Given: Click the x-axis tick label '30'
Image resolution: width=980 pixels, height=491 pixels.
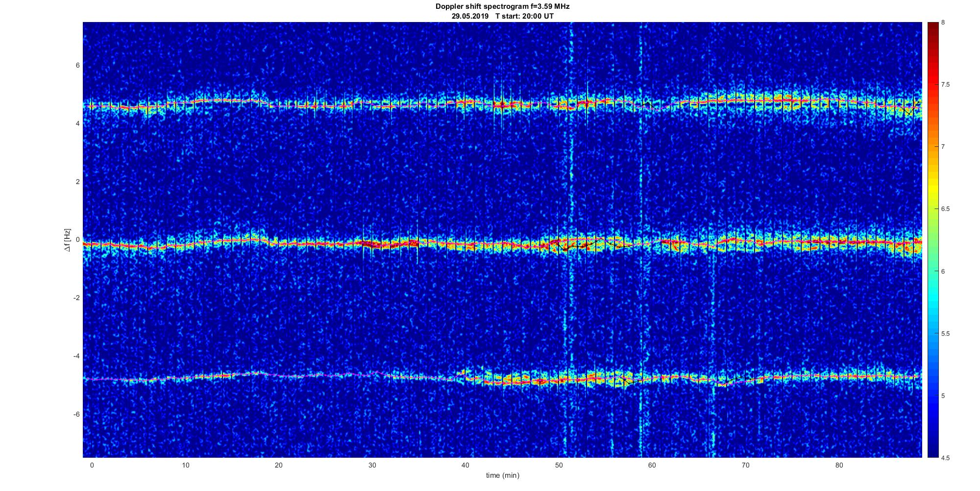Looking at the screenshot, I should pyautogui.click(x=372, y=465).
